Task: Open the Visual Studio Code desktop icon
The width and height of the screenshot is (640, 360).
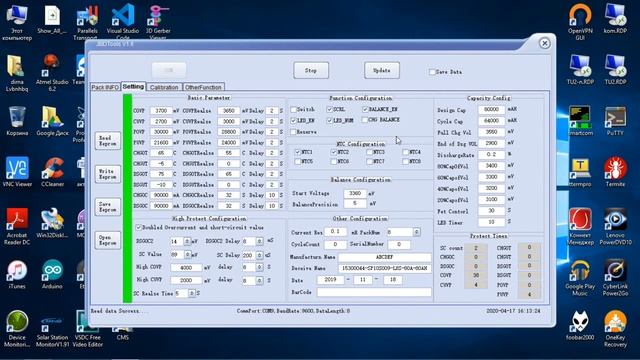Action: point(123,21)
